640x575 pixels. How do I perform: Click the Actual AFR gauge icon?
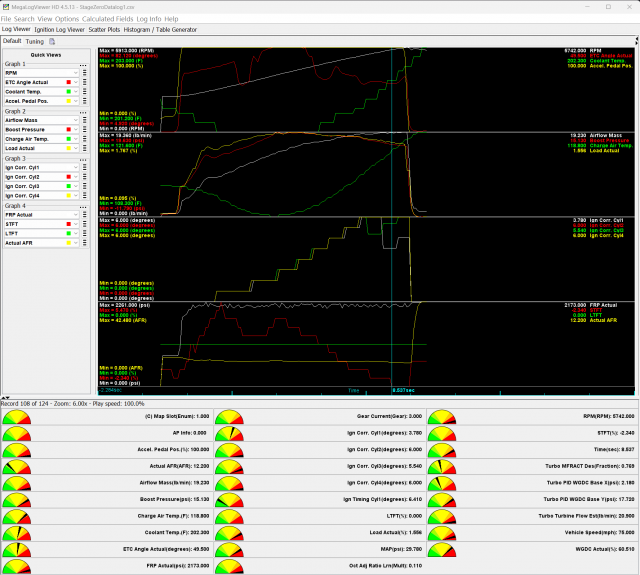[17, 467]
